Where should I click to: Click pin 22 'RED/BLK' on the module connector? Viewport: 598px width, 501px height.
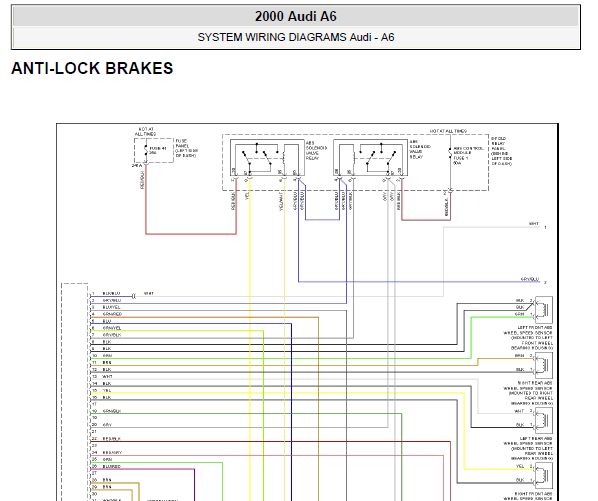click(x=112, y=439)
